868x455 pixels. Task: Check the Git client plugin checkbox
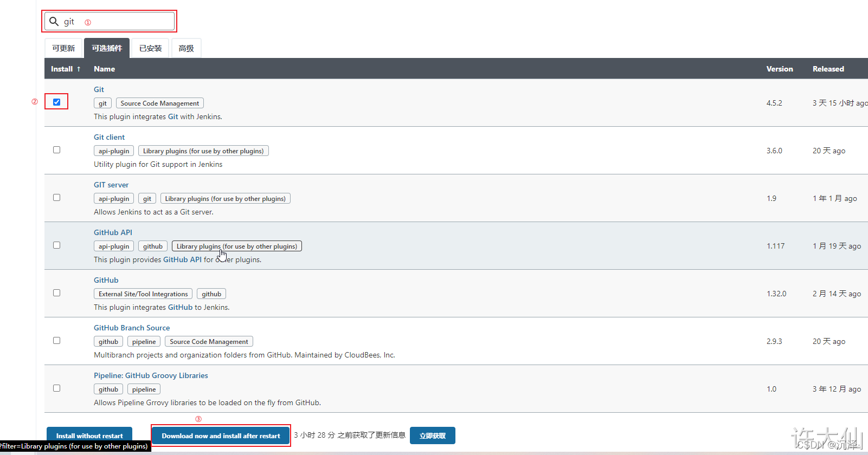click(x=56, y=149)
